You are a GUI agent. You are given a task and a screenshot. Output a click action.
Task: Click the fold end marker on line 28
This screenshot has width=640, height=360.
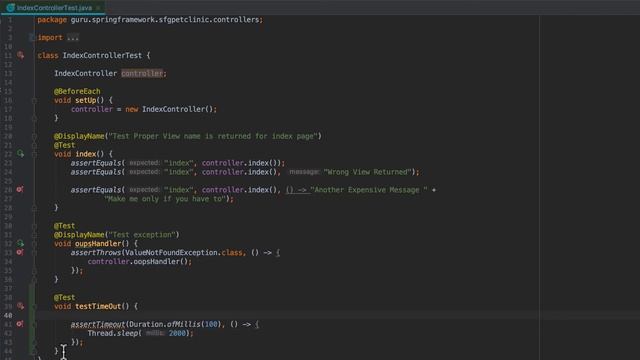pyautogui.click(x=34, y=208)
